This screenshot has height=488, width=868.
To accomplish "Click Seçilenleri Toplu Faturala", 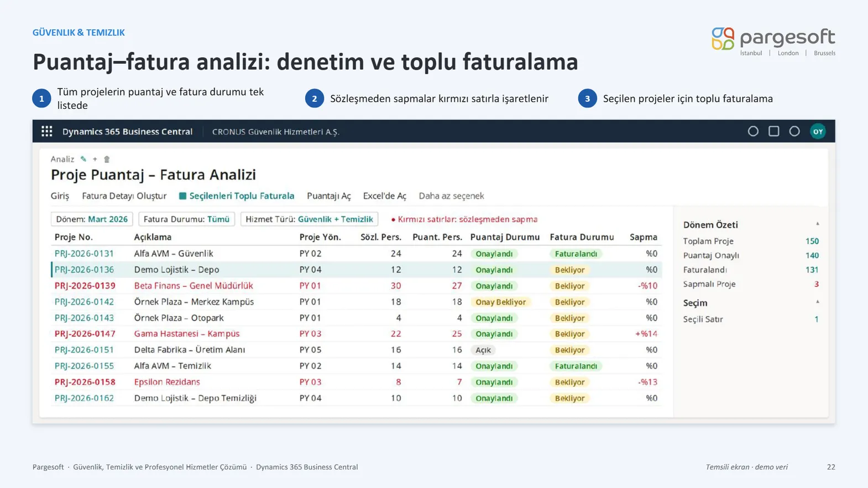I will tap(242, 196).
